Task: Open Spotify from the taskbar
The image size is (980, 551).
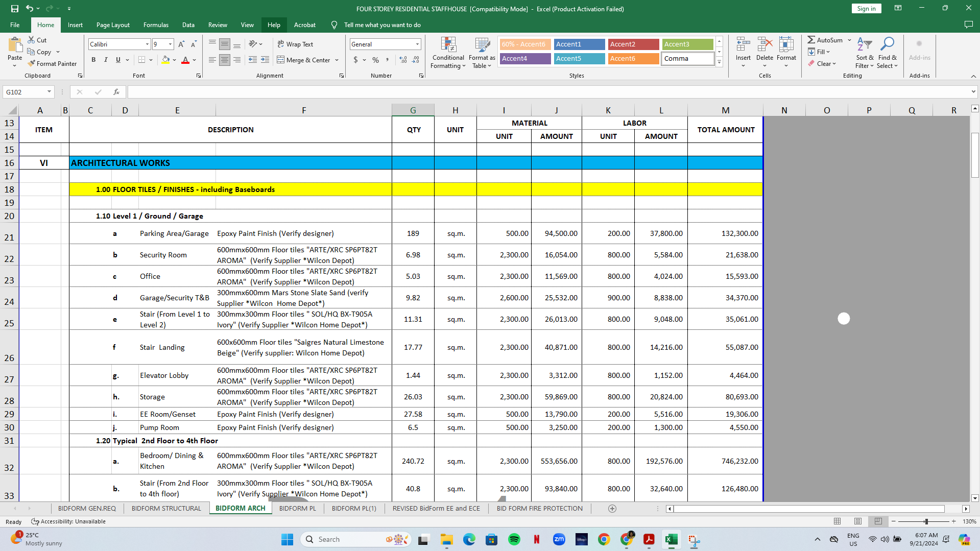Action: point(514,539)
